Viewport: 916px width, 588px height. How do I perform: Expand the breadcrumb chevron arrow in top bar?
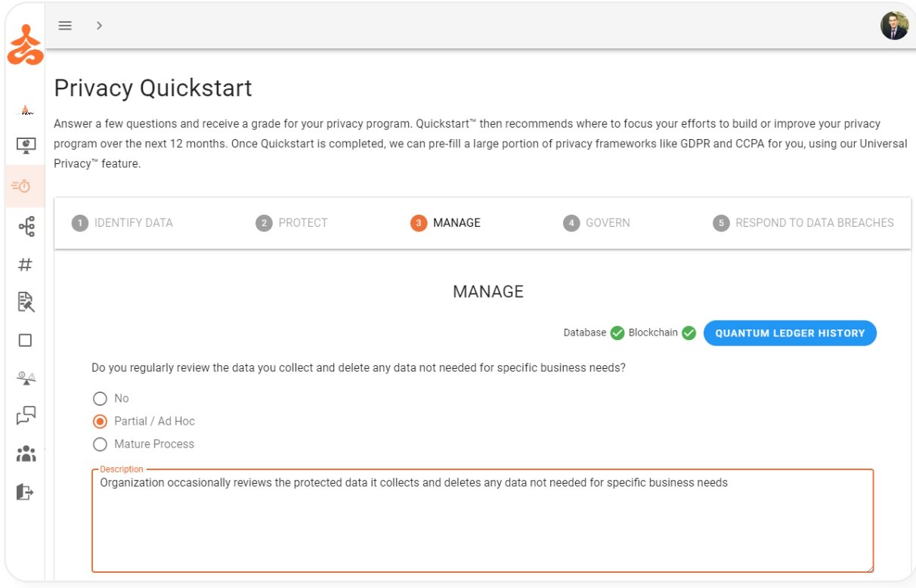pos(99,26)
